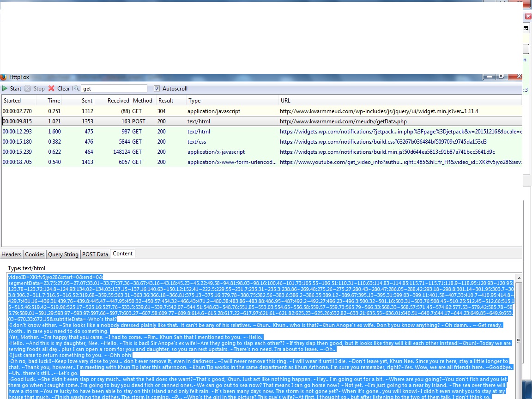Select the Content tab
Image resolution: width=532 pixels, height=399 pixels.
tap(122, 254)
